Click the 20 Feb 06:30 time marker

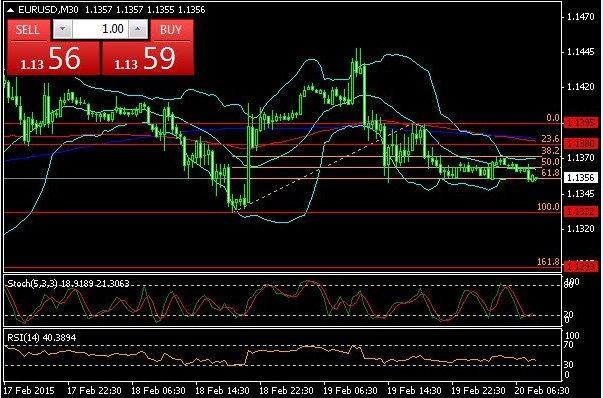click(542, 390)
